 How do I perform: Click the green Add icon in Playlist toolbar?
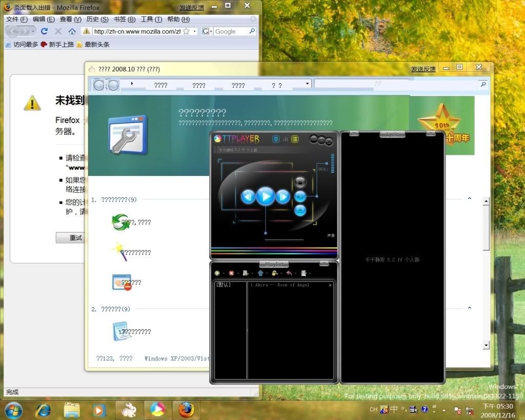pyautogui.click(x=217, y=273)
